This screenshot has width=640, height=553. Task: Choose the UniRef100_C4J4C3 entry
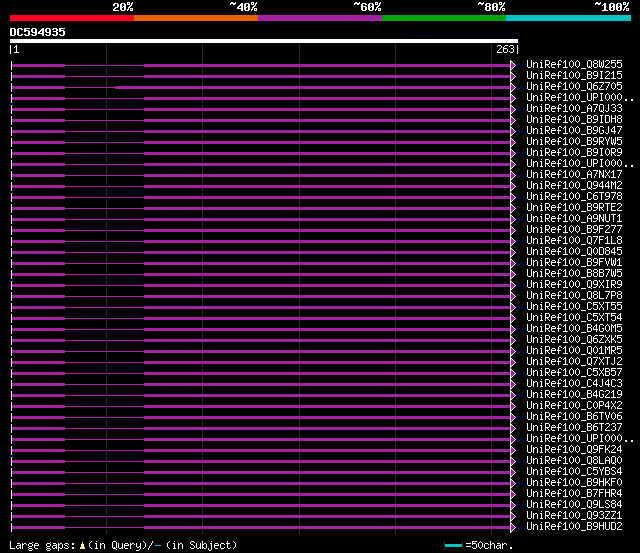point(574,384)
